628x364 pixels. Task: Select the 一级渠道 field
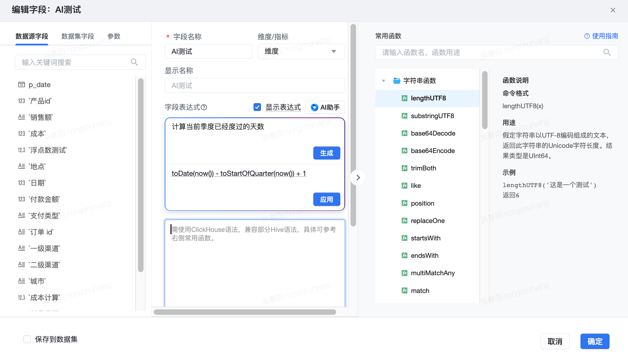[x=44, y=248]
